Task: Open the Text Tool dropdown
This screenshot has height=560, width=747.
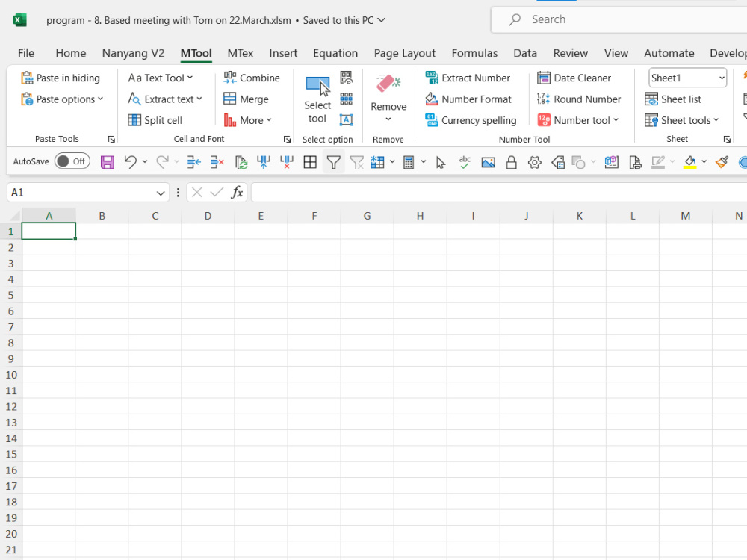Action: 161,78
